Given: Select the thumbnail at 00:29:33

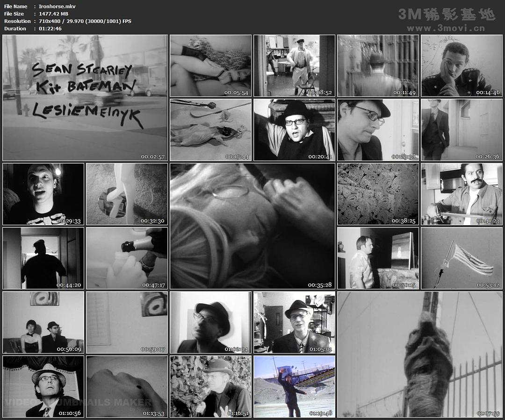Looking at the screenshot, I should click(x=43, y=194).
